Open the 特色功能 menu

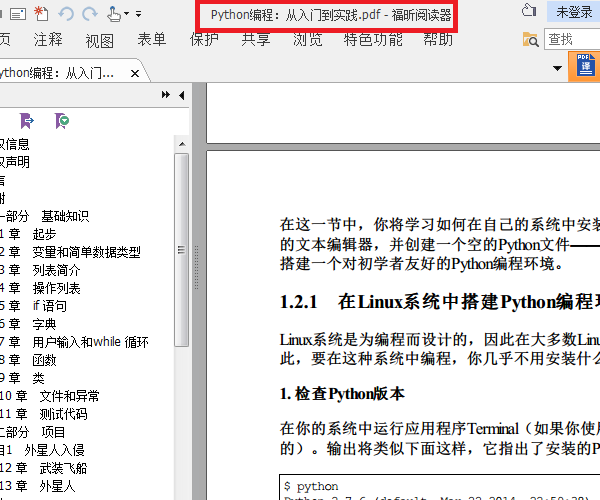pos(373,39)
